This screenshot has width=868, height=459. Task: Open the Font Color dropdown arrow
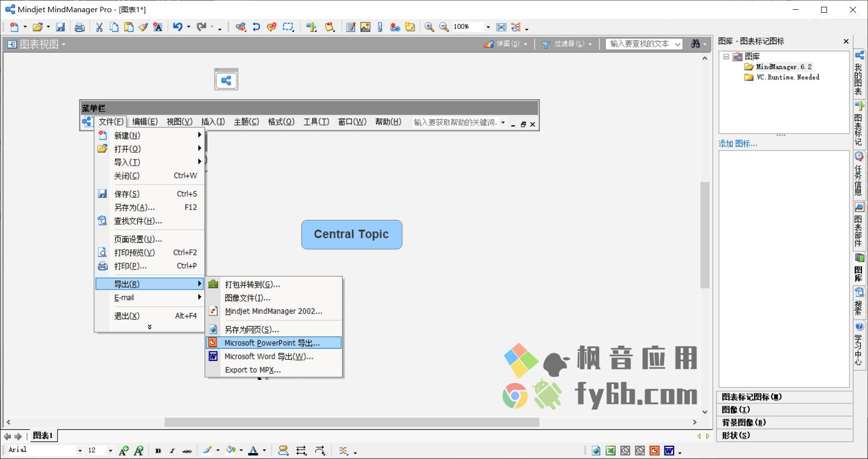(264, 451)
